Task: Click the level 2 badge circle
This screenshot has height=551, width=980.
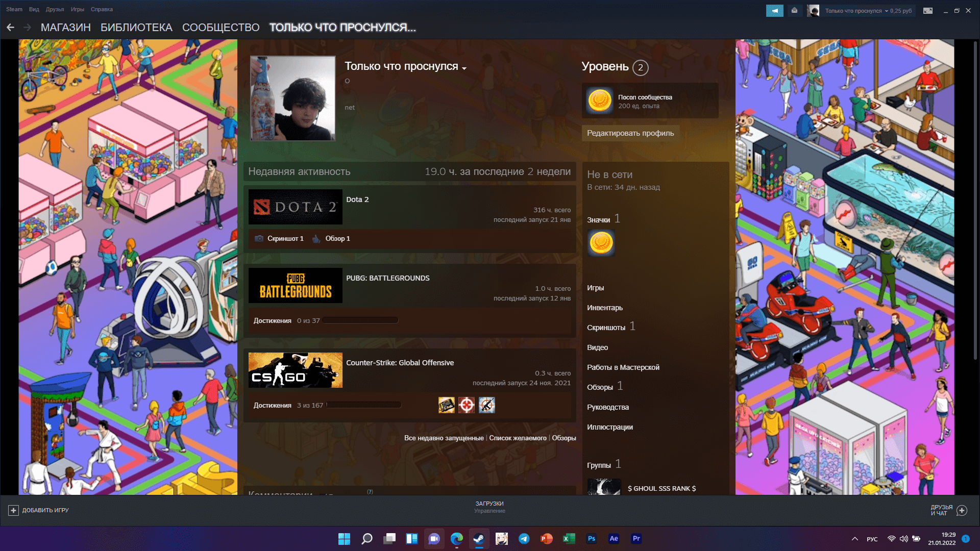Action: tap(641, 68)
